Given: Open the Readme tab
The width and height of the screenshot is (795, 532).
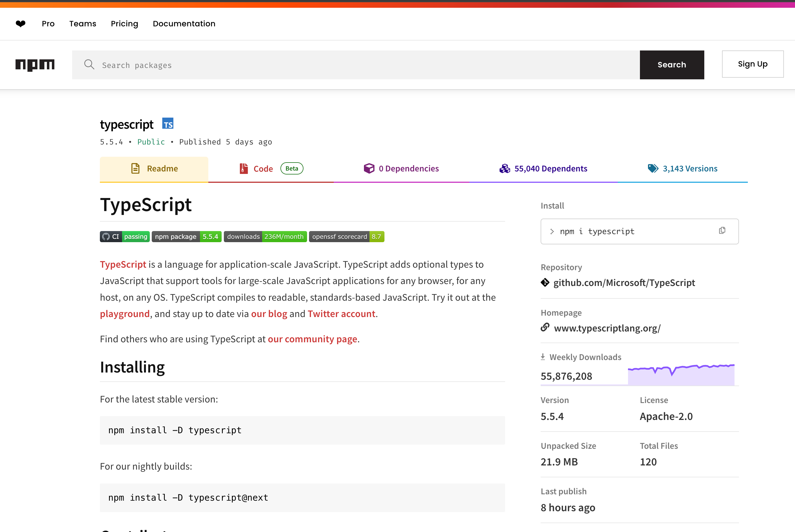Looking at the screenshot, I should pos(154,169).
